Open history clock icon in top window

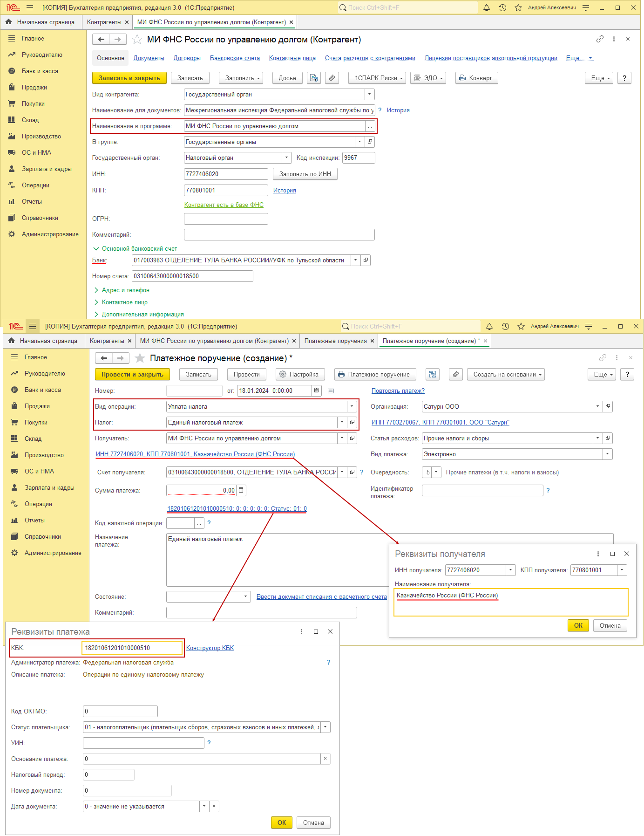(x=502, y=8)
